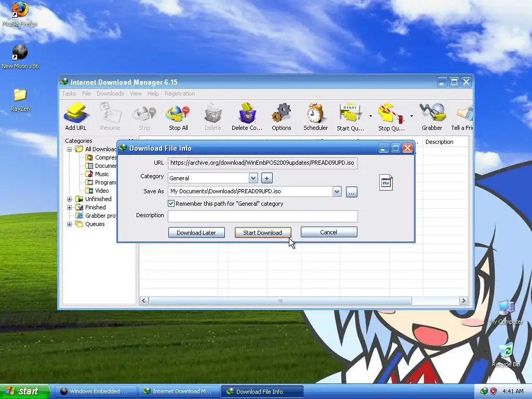
Task: Click the Stop Queue toolbar icon
Action: (391, 117)
